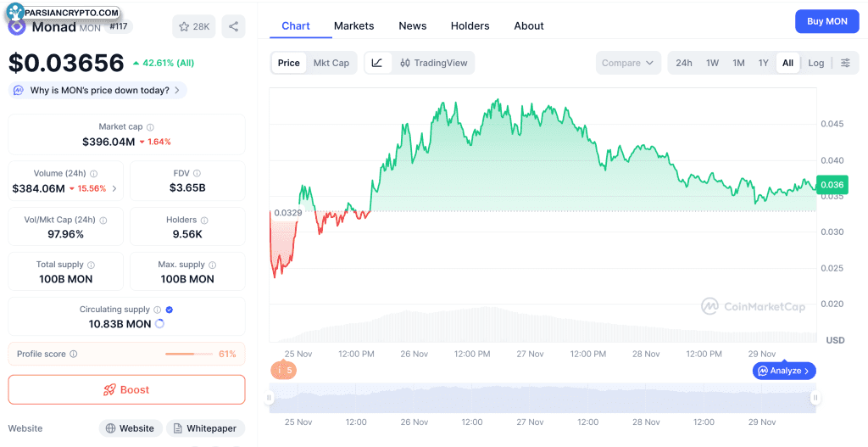This screenshot has width=868, height=447.
Task: Click the share icon next to watchlist
Action: (x=233, y=26)
